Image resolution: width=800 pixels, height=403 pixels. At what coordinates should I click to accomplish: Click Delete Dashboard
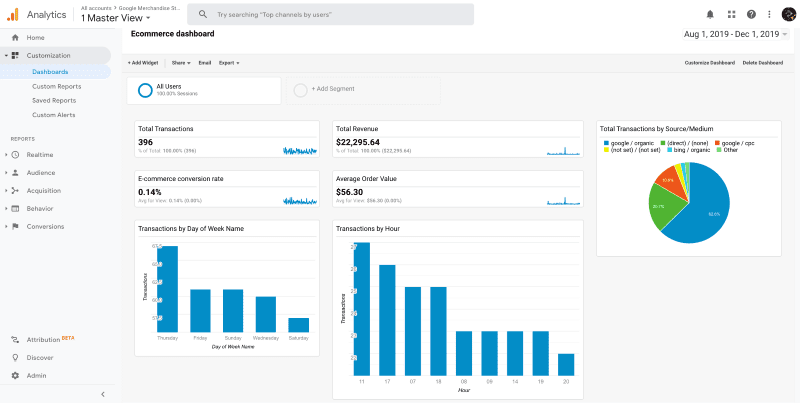click(x=763, y=63)
